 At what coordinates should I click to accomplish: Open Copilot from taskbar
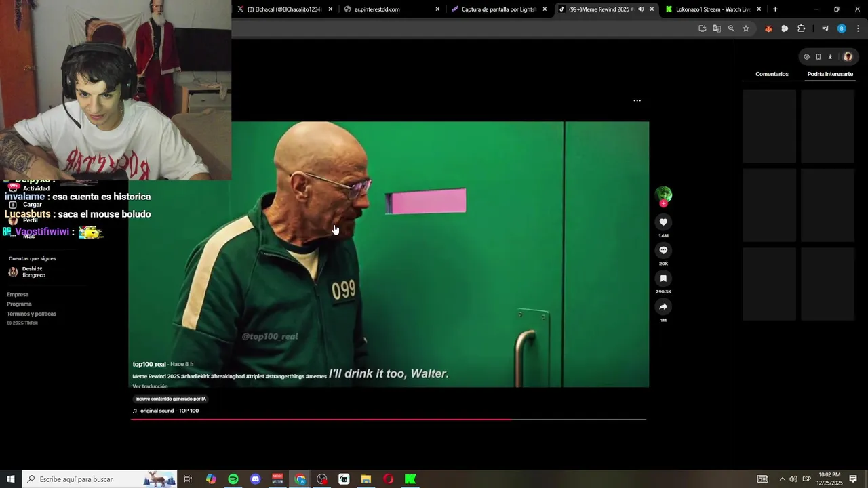(x=211, y=479)
